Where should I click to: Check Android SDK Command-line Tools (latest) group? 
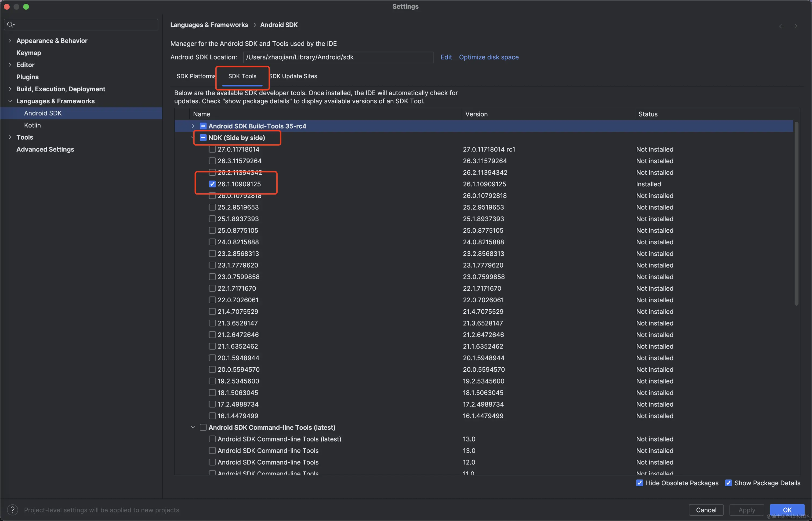point(203,427)
